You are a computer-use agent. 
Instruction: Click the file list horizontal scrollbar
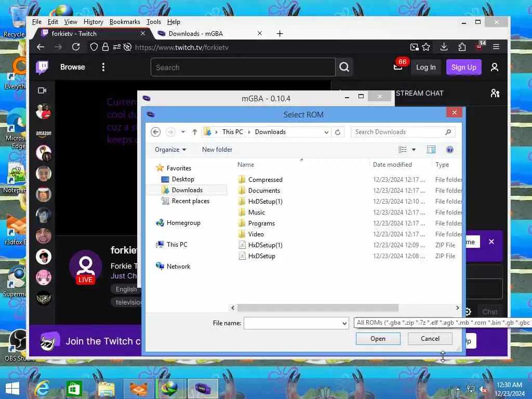pos(317,308)
